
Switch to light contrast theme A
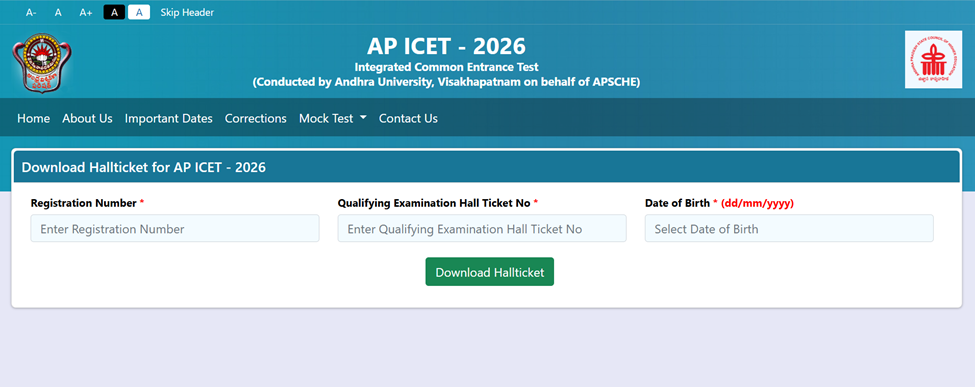click(x=139, y=12)
